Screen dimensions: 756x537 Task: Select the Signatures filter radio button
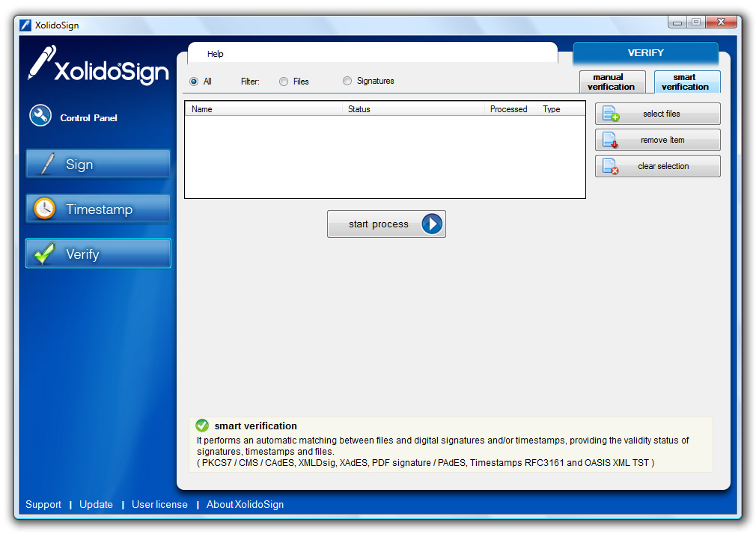coord(347,81)
